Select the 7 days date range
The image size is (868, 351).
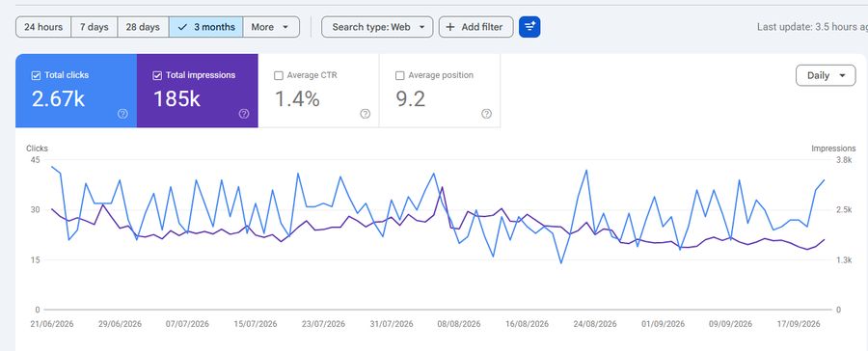tap(95, 27)
